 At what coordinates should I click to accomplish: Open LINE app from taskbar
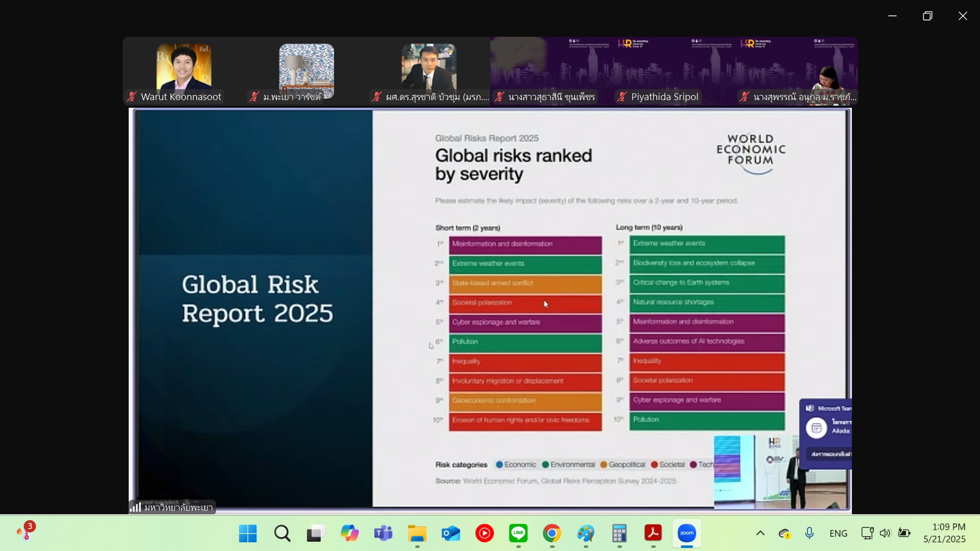point(518,534)
